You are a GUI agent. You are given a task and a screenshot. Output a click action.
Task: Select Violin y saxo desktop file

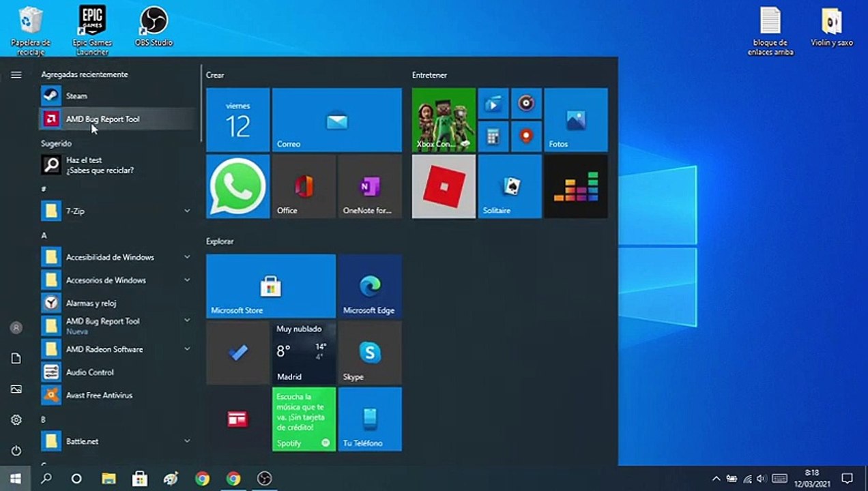point(831,27)
